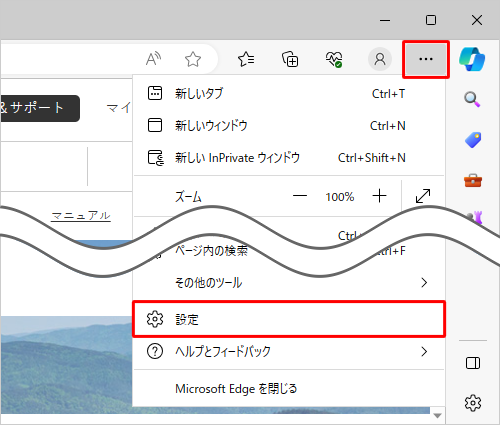
Task: Expand Help and feedback submenu
Action: [x=289, y=351]
